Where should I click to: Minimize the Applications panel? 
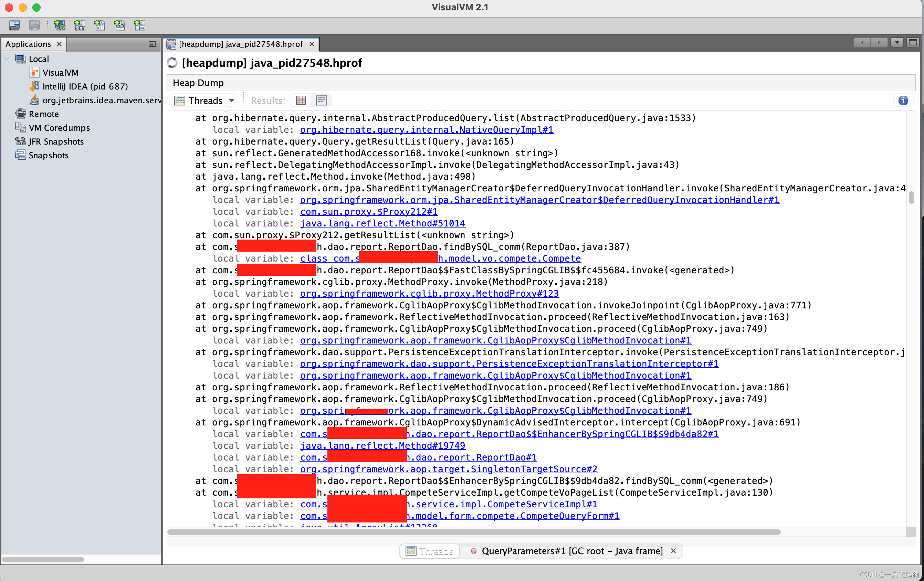tap(152, 44)
